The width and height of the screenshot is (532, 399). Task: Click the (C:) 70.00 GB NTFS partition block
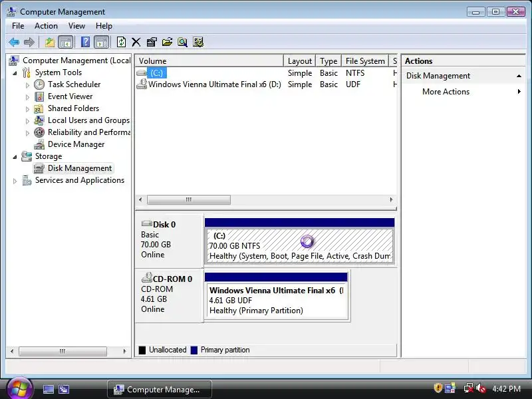click(299, 245)
